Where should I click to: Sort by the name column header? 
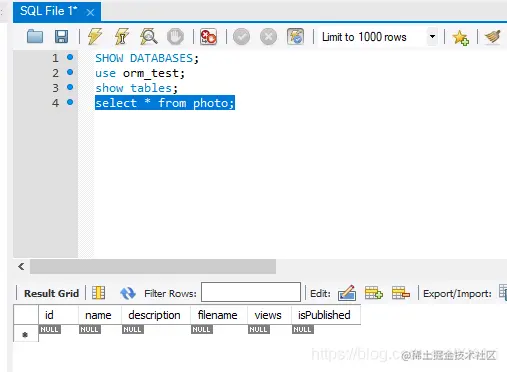pyautogui.click(x=100, y=315)
